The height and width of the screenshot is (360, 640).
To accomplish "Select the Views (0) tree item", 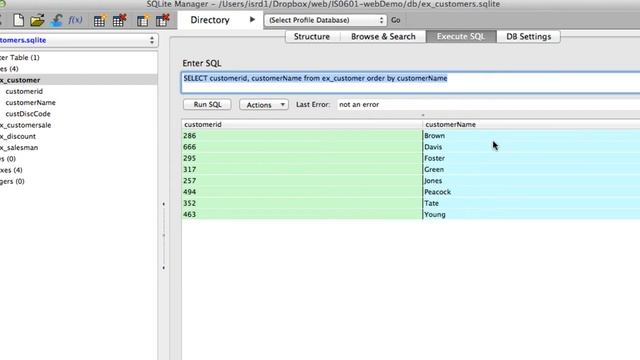I will pos(8,159).
